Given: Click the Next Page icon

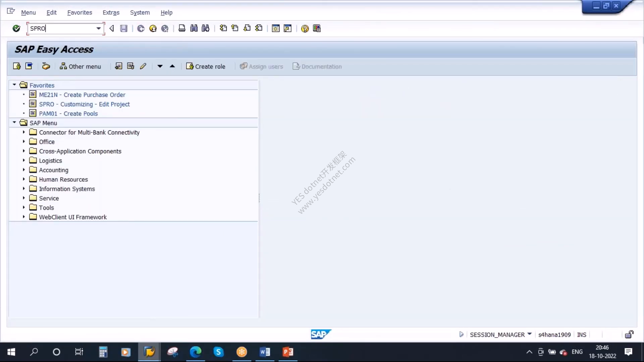Looking at the screenshot, I should coord(247,28).
